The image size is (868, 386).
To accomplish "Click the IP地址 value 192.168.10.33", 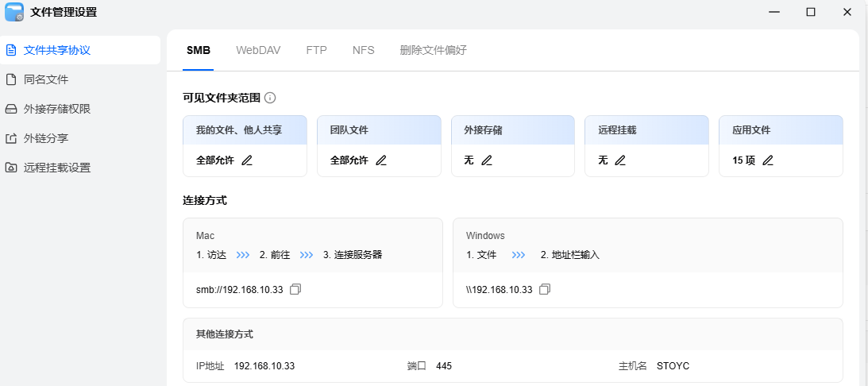I will (x=264, y=366).
